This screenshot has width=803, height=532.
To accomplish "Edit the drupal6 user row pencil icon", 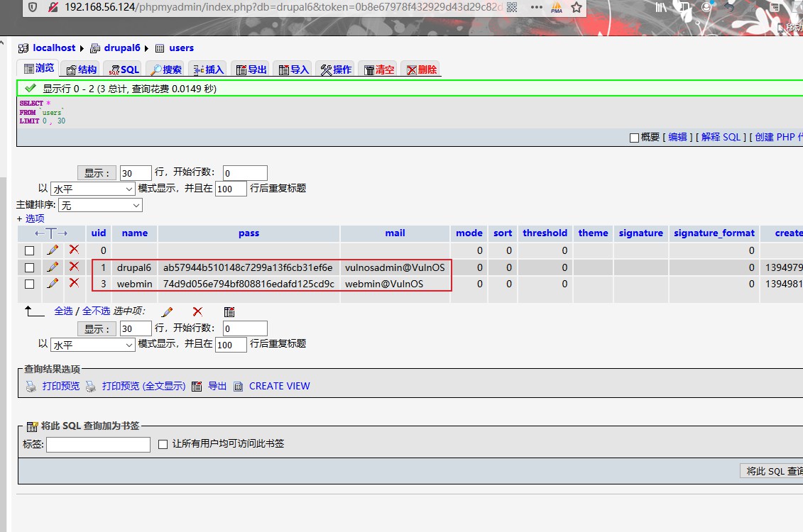I will pos(53,267).
